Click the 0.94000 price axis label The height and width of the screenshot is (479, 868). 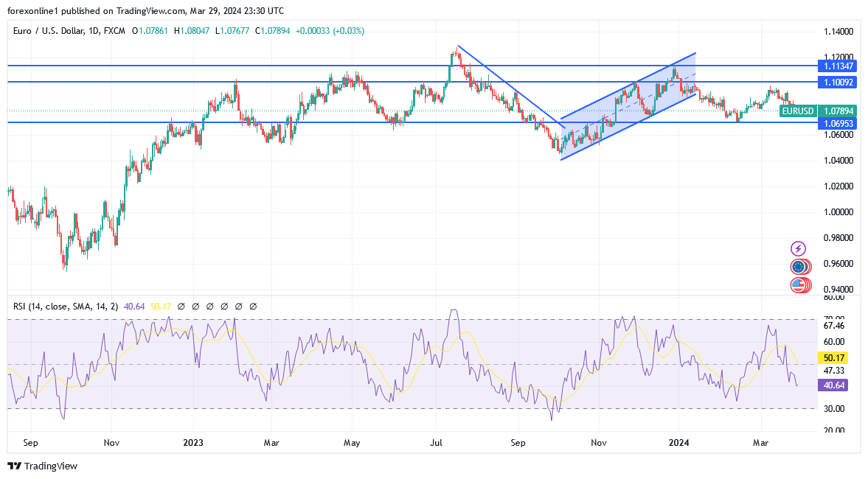point(838,290)
